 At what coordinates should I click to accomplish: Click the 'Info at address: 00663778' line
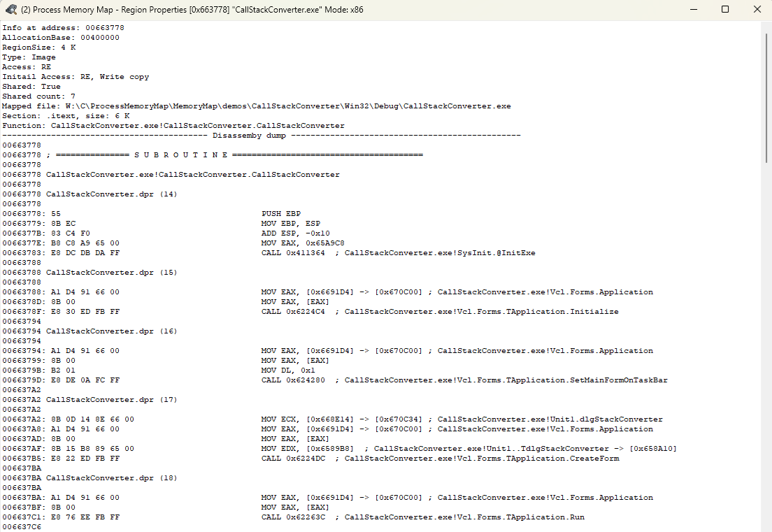pos(63,28)
